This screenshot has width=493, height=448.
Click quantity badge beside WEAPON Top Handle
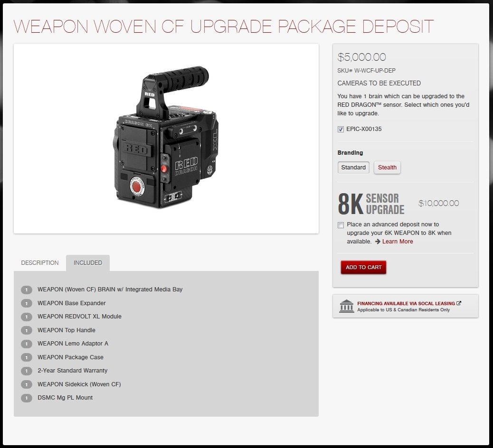click(27, 330)
